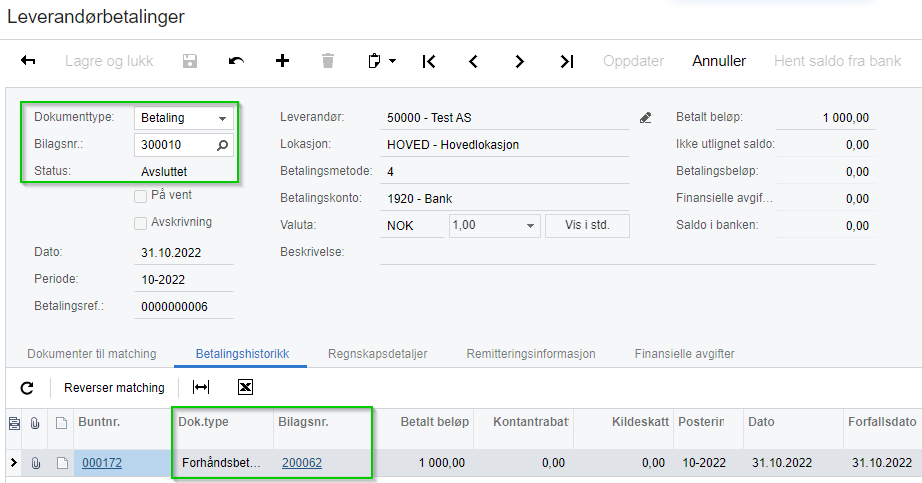
Task: Go to first record
Action: tap(429, 61)
